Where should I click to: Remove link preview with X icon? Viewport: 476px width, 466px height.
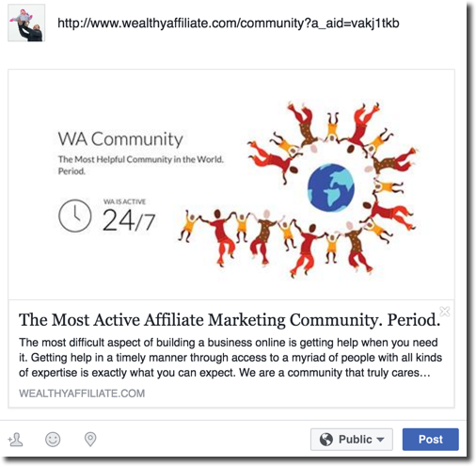pos(445,312)
